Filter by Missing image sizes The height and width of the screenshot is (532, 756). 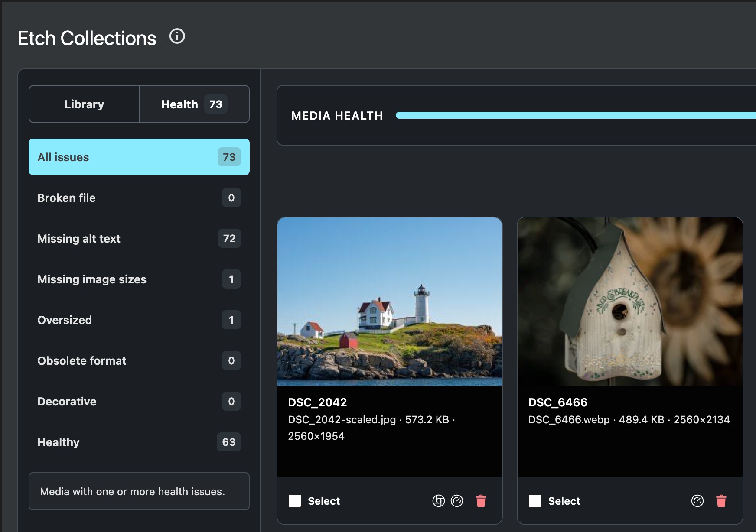pyautogui.click(x=139, y=279)
